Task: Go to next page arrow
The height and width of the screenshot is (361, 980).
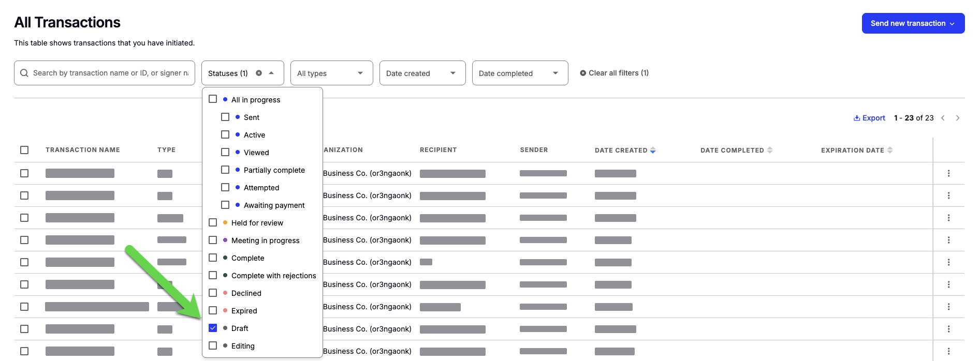Action: click(x=958, y=118)
